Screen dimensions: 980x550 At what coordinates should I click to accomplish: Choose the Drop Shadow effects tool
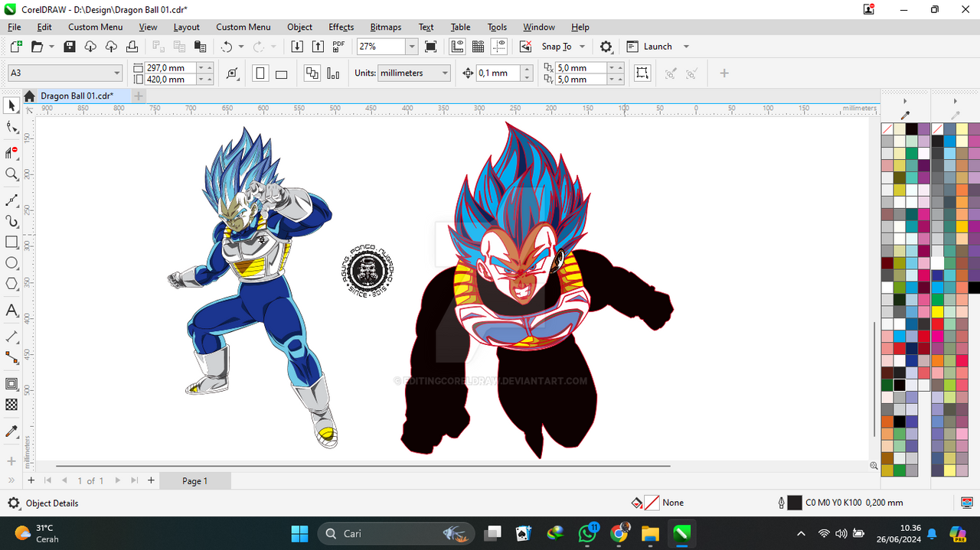click(11, 384)
